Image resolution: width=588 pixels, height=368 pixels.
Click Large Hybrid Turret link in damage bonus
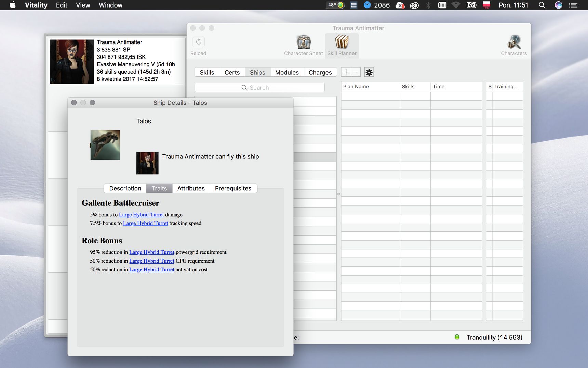(141, 215)
